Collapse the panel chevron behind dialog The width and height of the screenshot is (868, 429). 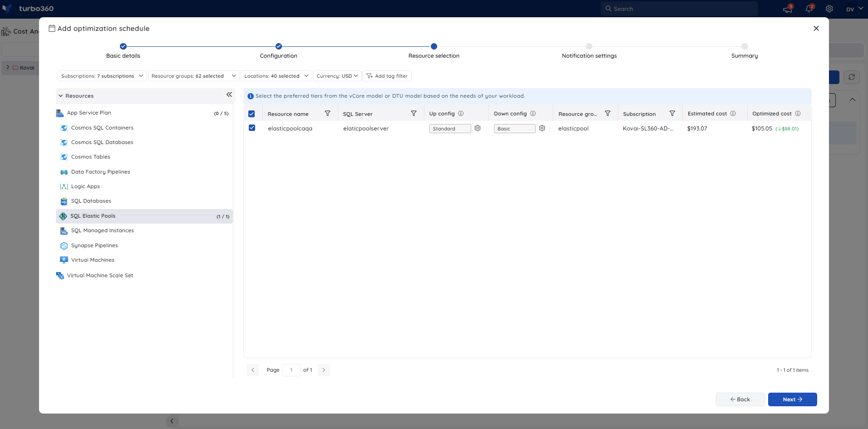point(853,100)
